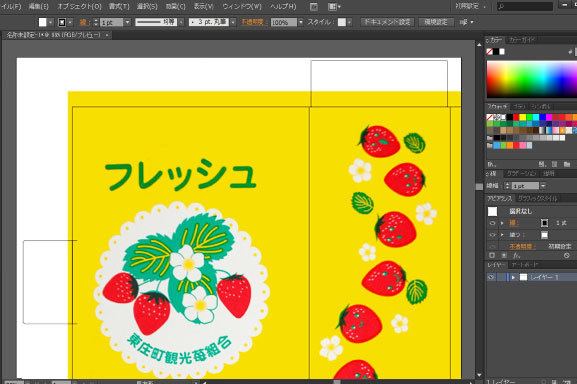Toggle visibility of the 線 appearance row

click(492, 223)
